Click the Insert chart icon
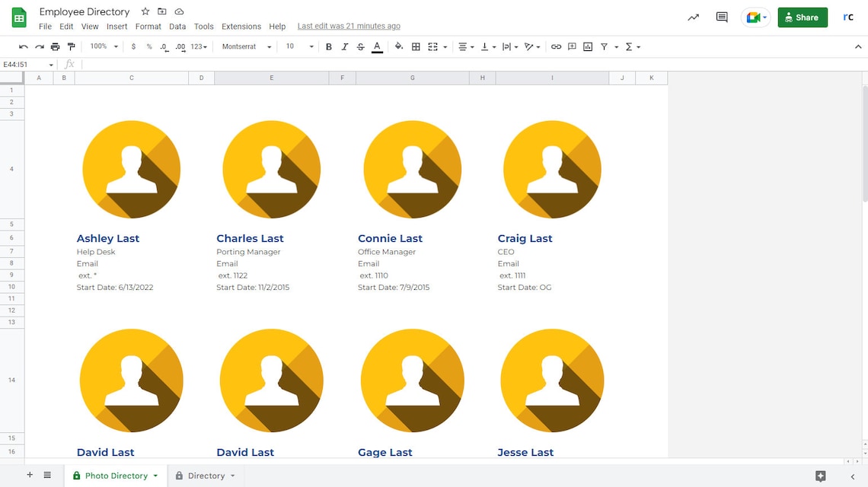 (x=588, y=47)
